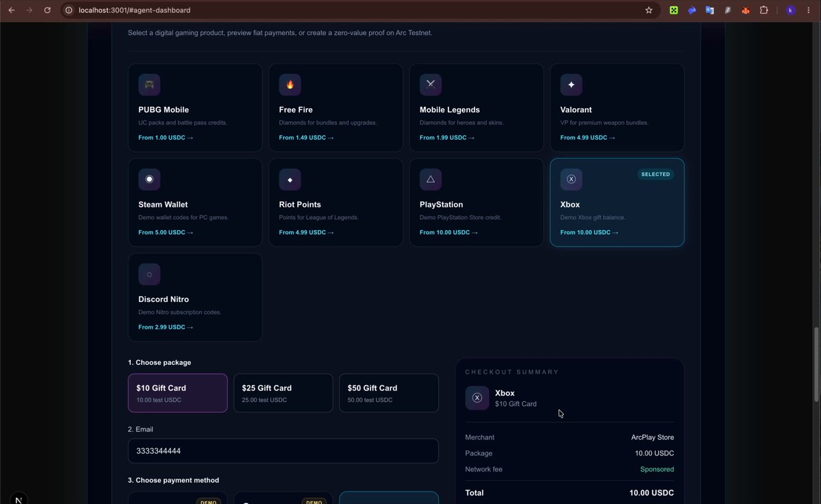Open Riot Points From 4.99 USDC link

pos(306,232)
